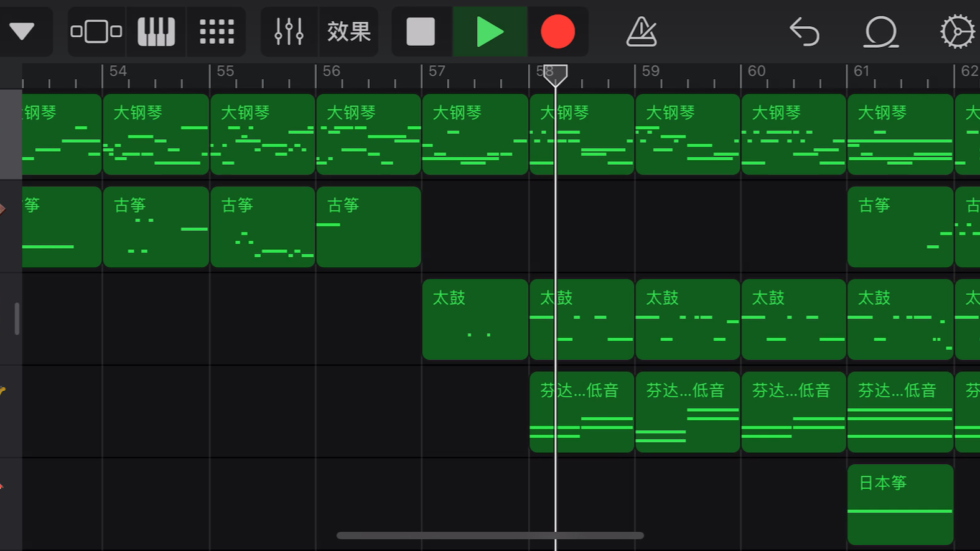Select the 大钢琴 region at bar 61
The image size is (980, 551).
(900, 134)
